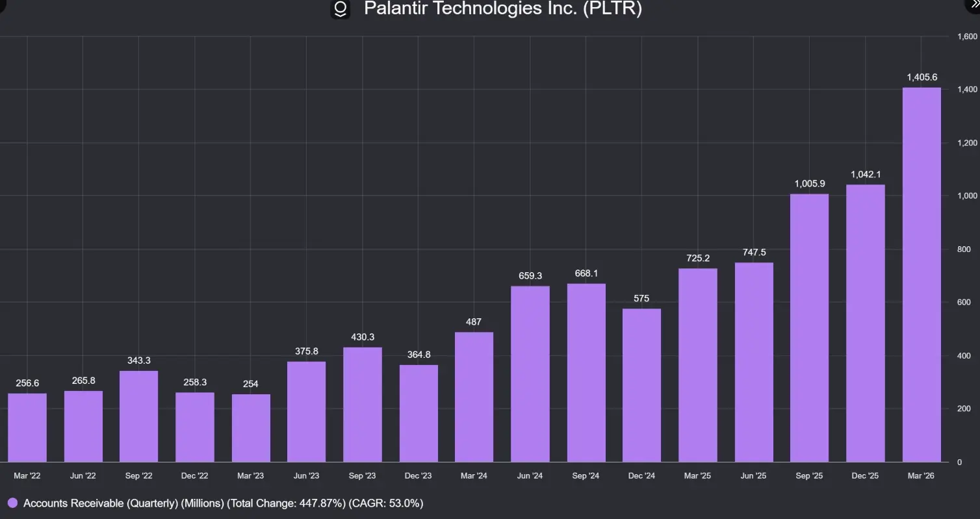Click the Dec '22 bar
This screenshot has height=519, width=980.
pos(195,427)
